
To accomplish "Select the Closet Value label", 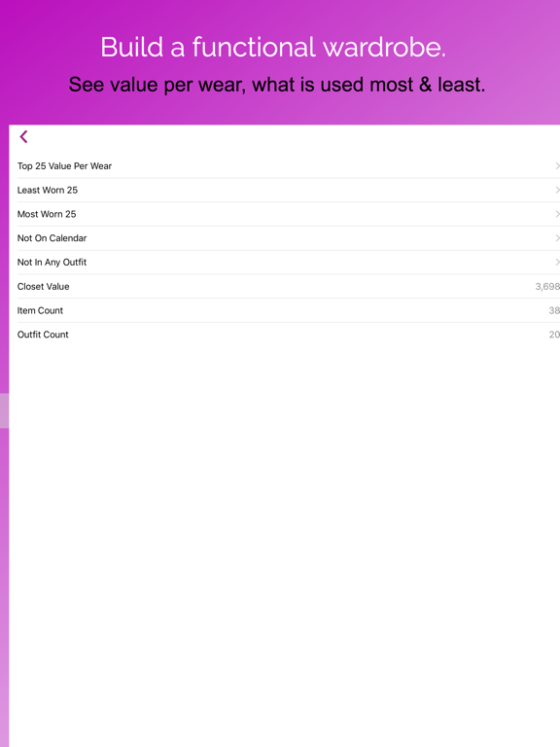I will [x=44, y=286].
